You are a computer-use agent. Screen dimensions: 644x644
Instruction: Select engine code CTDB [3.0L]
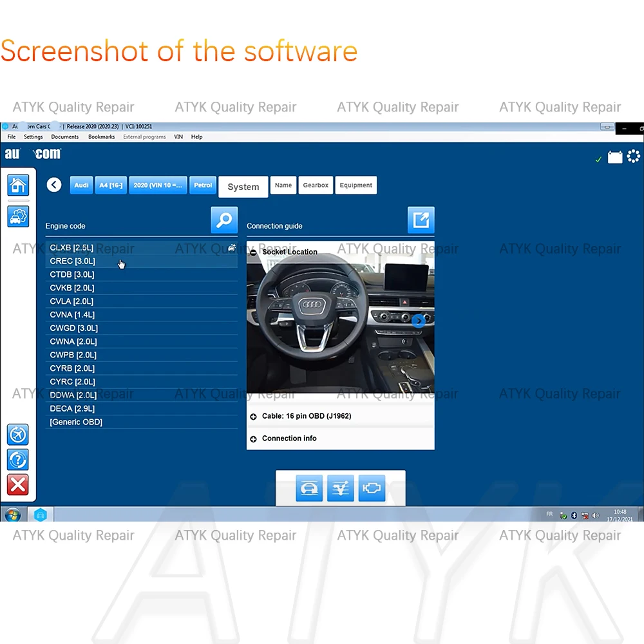pyautogui.click(x=141, y=274)
